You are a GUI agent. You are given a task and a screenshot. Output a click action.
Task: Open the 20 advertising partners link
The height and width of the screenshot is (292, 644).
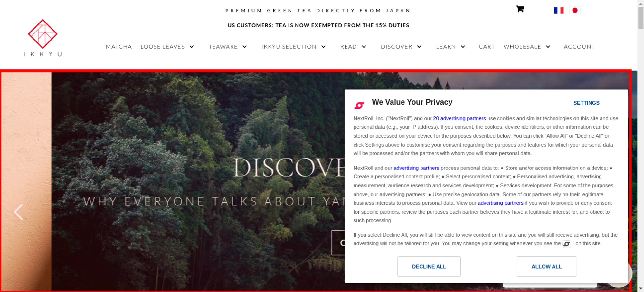[459, 118]
